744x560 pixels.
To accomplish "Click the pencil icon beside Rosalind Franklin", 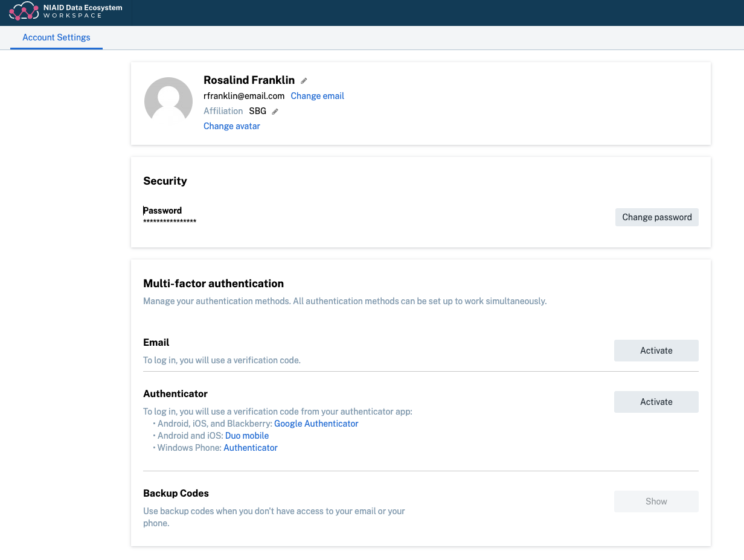I will (x=303, y=80).
